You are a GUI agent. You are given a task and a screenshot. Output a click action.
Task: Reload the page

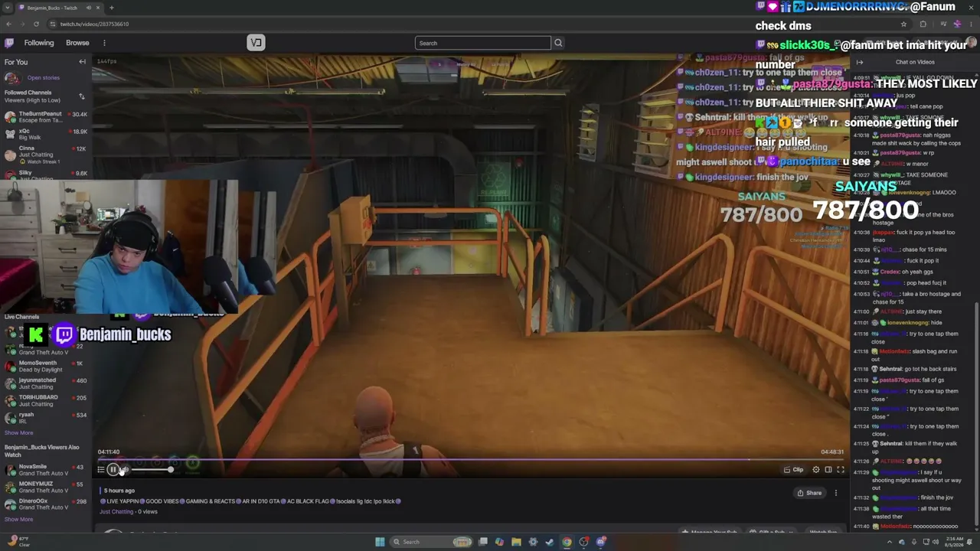click(36, 24)
